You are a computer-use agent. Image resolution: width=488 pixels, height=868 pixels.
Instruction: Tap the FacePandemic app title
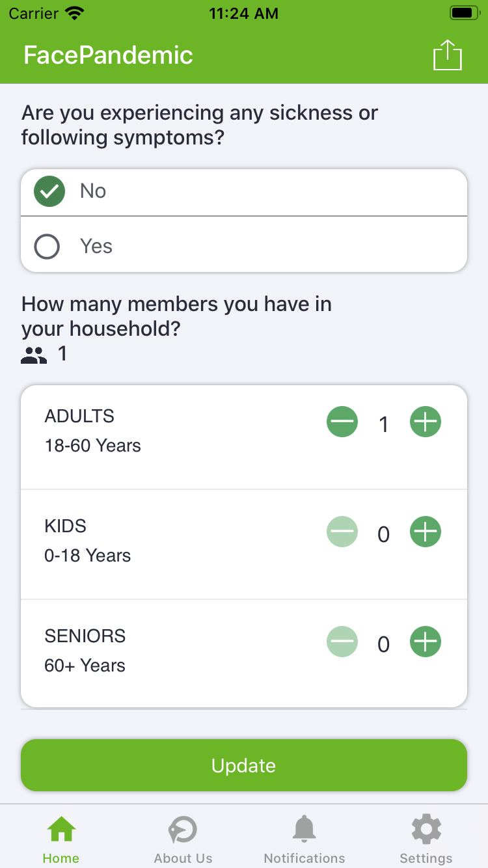pyautogui.click(x=108, y=55)
